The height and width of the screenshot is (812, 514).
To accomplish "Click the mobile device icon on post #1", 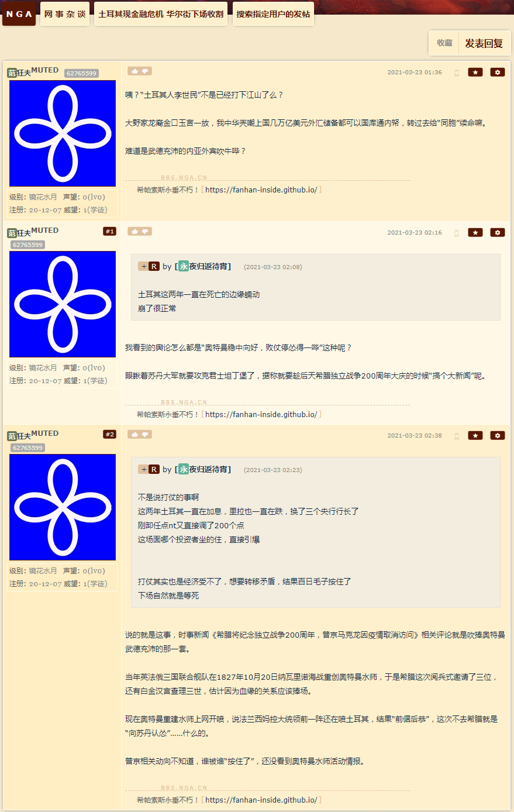I will tap(457, 233).
